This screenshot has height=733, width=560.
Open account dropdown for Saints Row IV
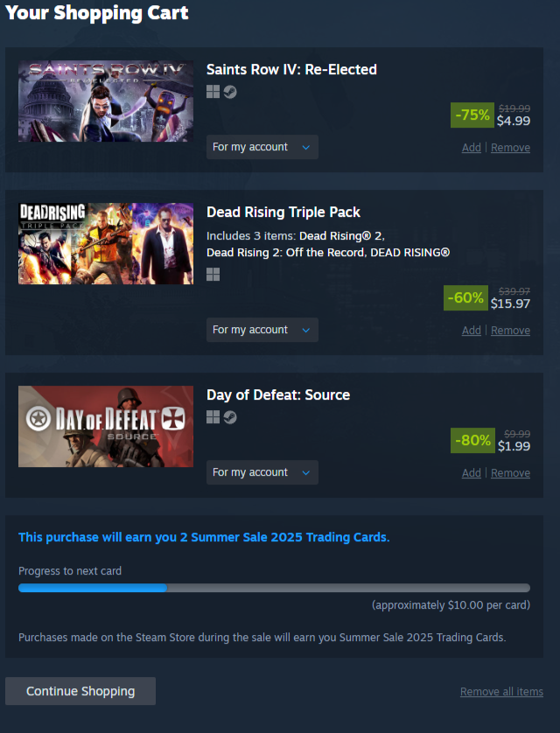pos(262,147)
